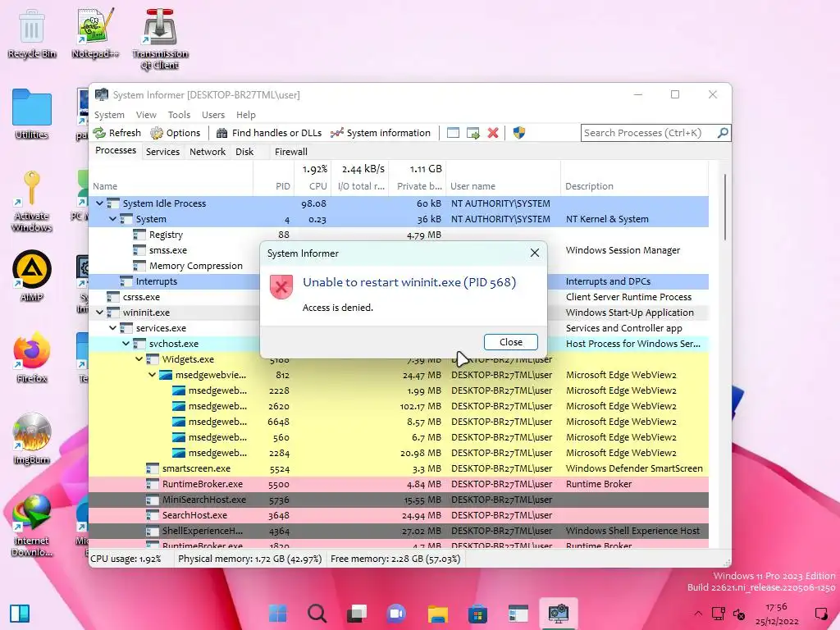Click the search magnifier icon in search box
Viewport: 840px width, 630px height.
point(723,133)
